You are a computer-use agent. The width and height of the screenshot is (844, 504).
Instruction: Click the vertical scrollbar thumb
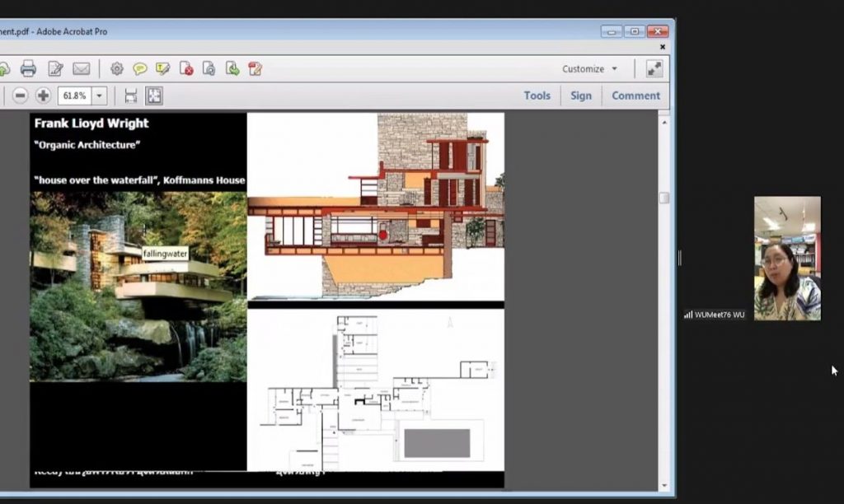pos(664,198)
